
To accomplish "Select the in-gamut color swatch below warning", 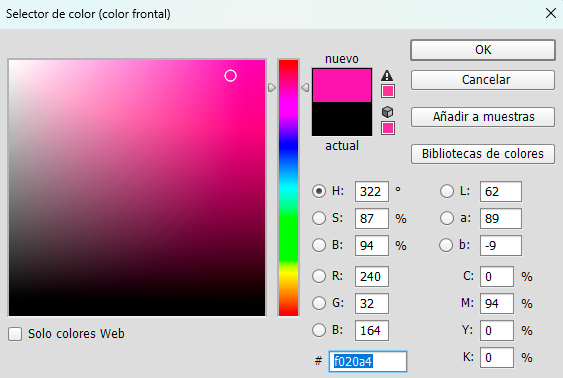I will [388, 91].
